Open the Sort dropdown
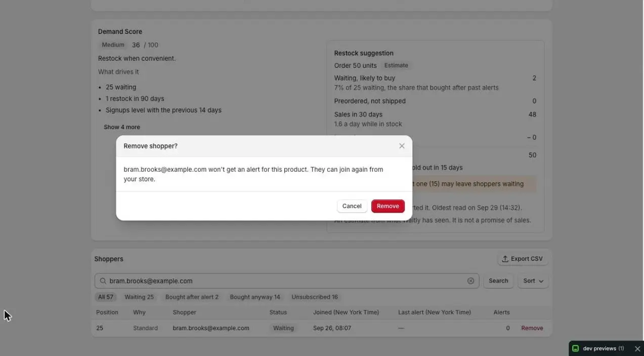644x356 pixels. point(533,281)
